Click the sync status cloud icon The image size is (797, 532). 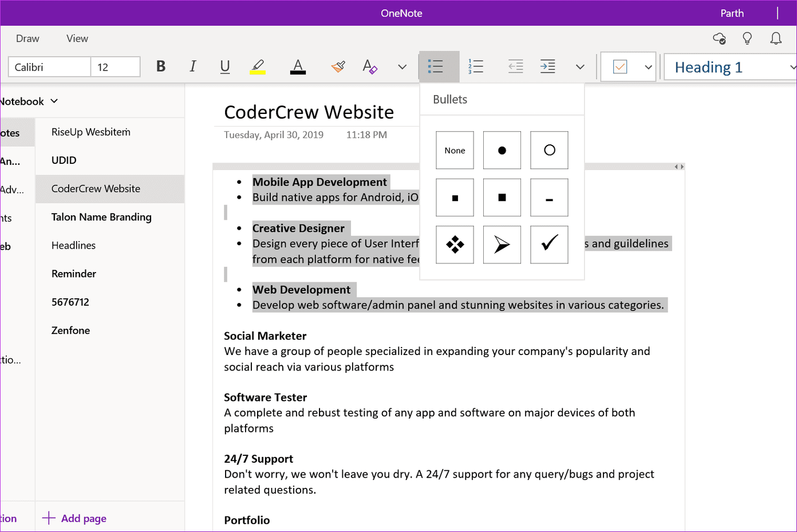pyautogui.click(x=720, y=38)
